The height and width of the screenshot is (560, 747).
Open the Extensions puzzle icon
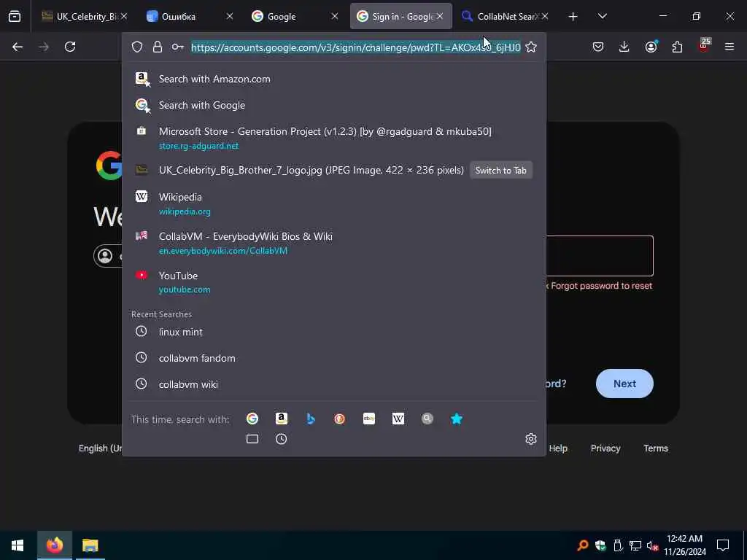coord(677,47)
